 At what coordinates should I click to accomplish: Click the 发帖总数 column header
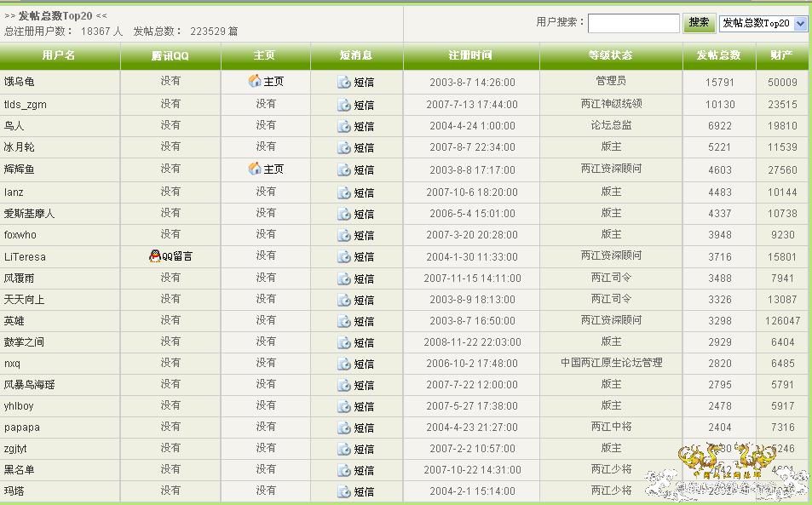coord(718,55)
